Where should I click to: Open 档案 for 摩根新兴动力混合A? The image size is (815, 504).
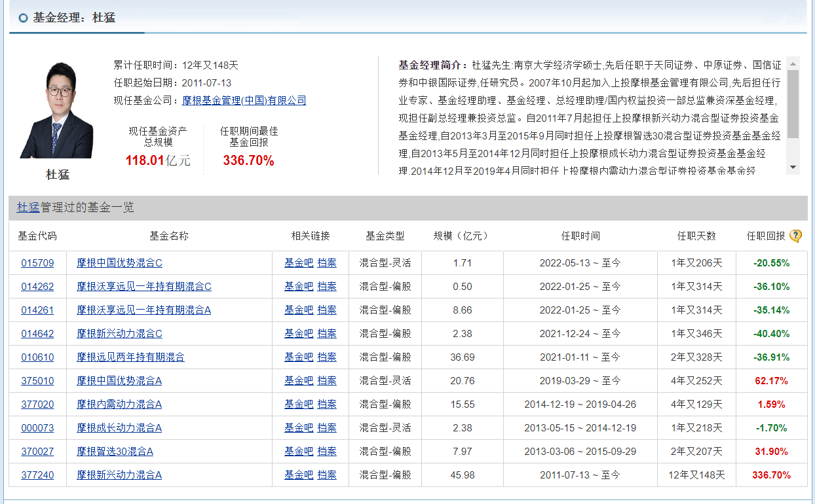(327, 475)
